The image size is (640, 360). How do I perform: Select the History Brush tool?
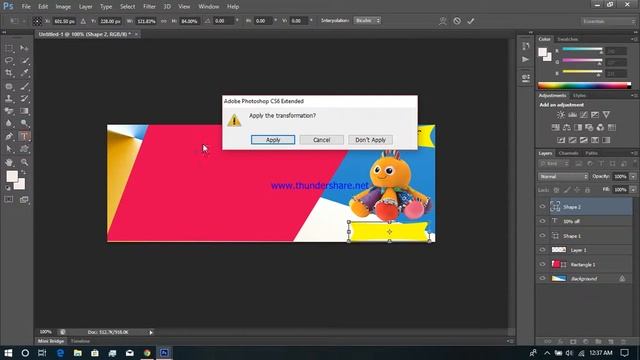click(24, 98)
